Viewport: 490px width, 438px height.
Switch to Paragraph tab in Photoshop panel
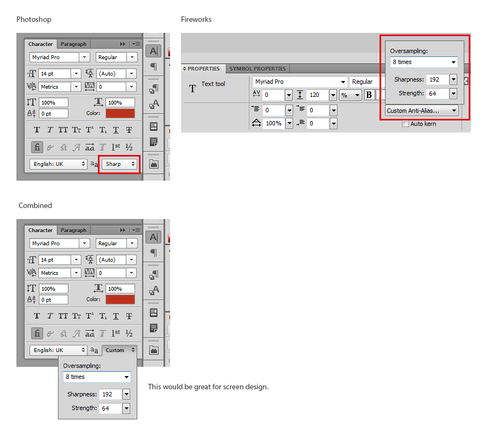coord(73,44)
